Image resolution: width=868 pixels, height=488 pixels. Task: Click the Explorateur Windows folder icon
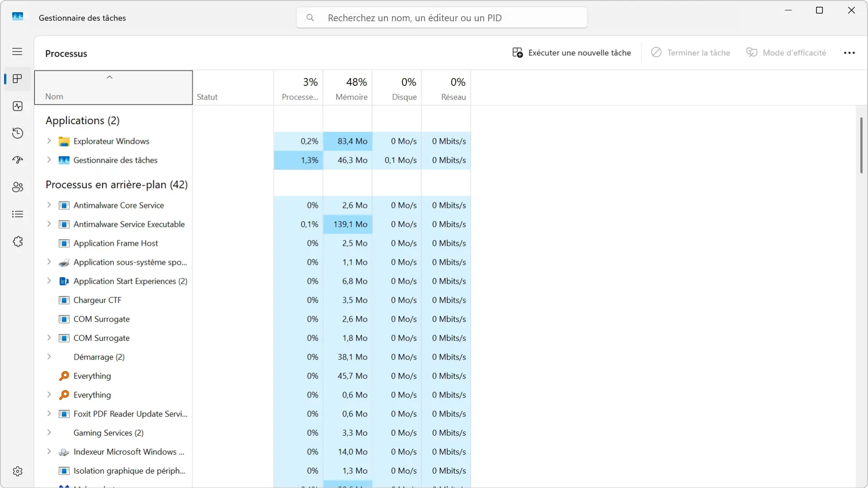pos(64,141)
